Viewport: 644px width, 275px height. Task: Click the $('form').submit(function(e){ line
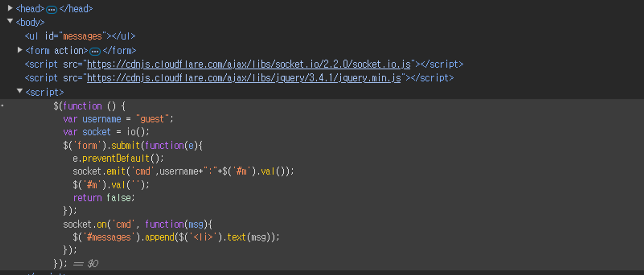[133, 146]
